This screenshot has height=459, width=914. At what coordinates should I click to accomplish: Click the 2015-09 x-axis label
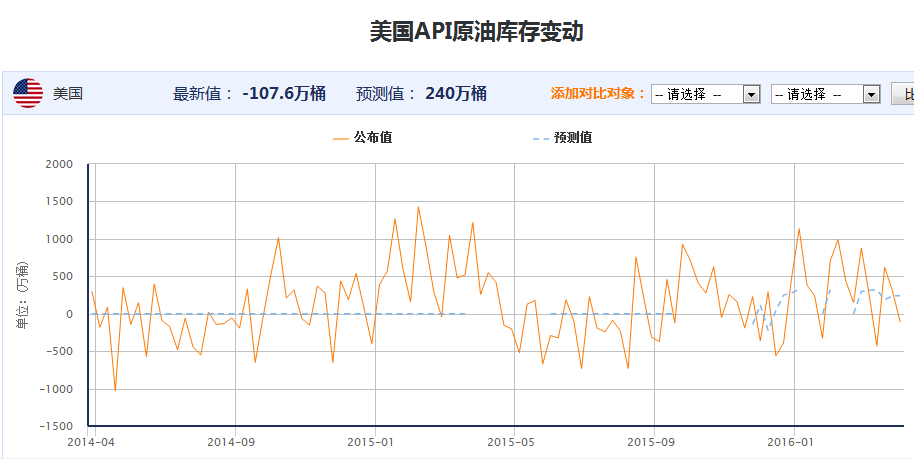coord(651,442)
